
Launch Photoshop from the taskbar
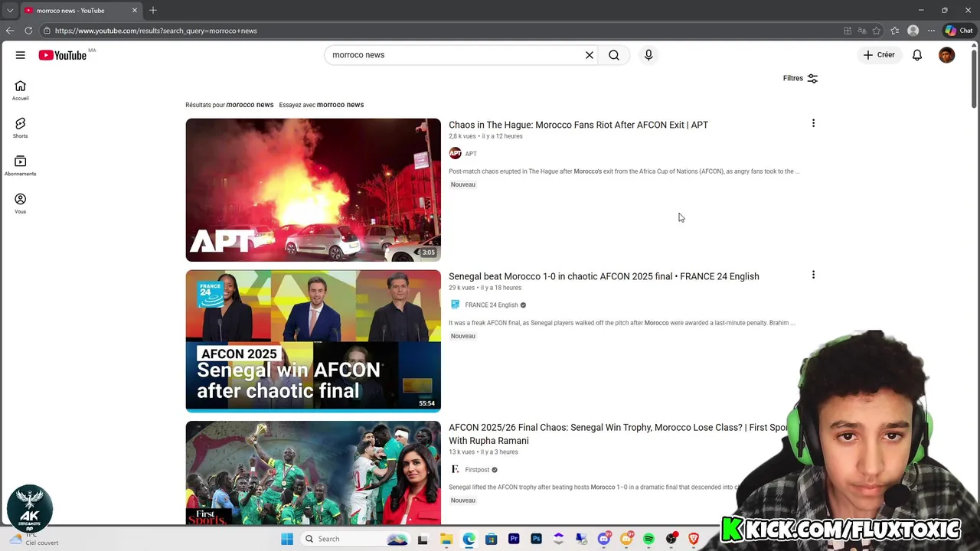(x=536, y=539)
